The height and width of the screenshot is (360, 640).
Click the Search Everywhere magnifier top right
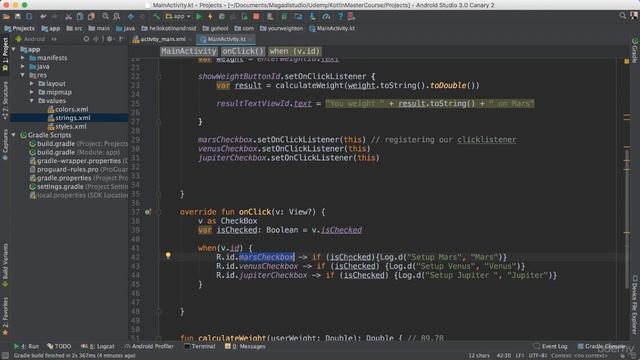click(x=622, y=16)
